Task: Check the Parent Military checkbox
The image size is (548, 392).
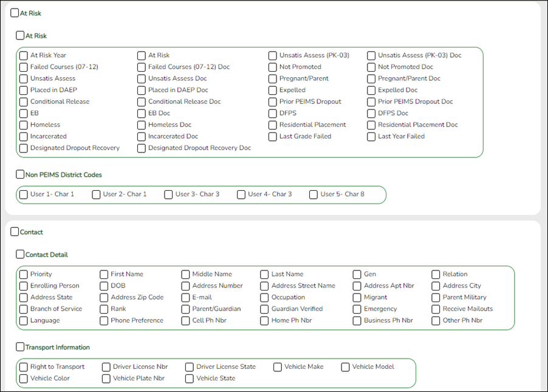Action: click(435, 297)
